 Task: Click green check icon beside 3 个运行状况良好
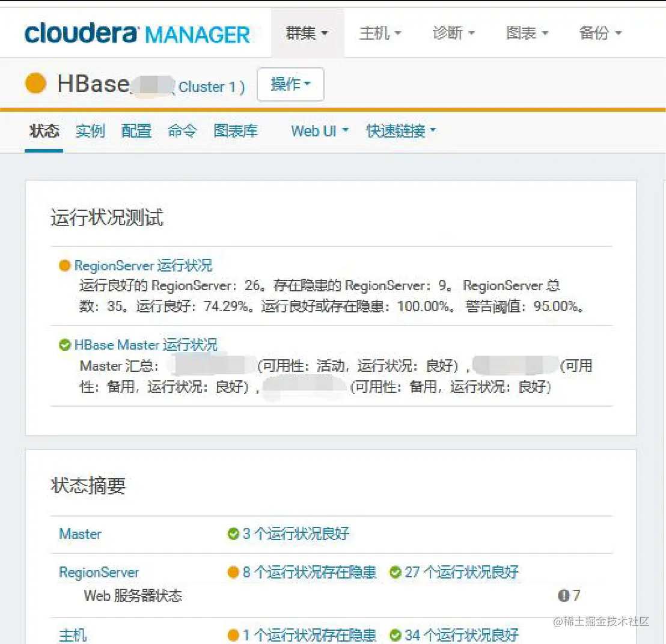[233, 533]
